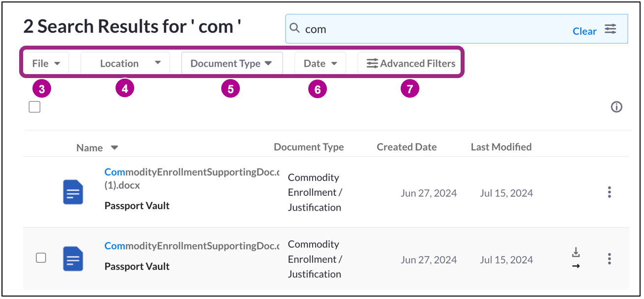Open the Date filter dropdown

pyautogui.click(x=320, y=63)
